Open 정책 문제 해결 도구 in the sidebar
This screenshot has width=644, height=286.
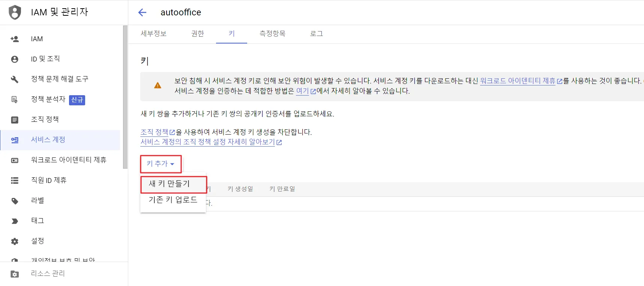(x=60, y=79)
